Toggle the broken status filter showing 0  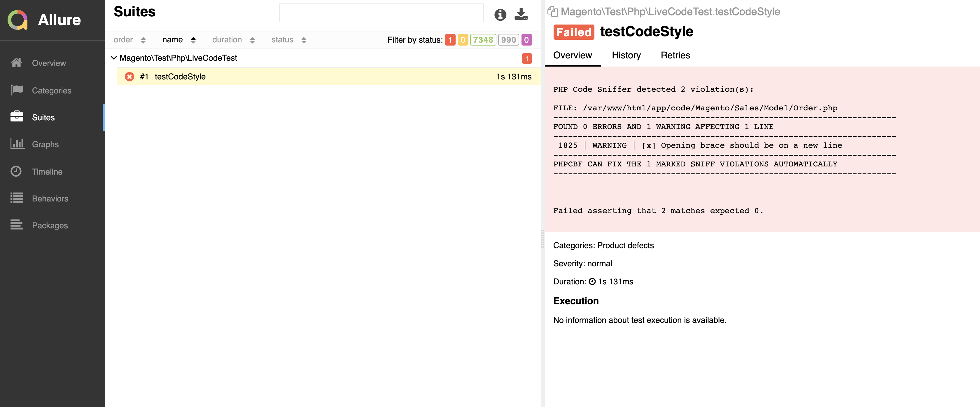coord(463,40)
